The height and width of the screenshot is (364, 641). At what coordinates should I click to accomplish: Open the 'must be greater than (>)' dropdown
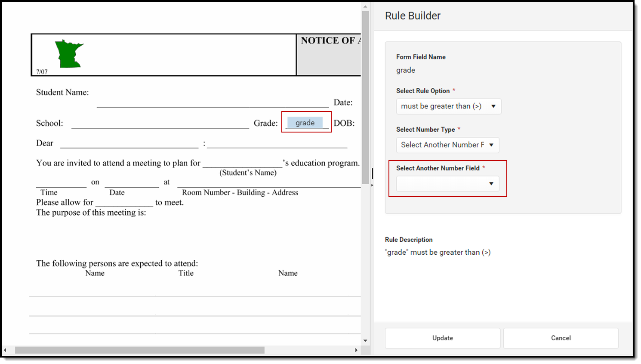(x=448, y=106)
